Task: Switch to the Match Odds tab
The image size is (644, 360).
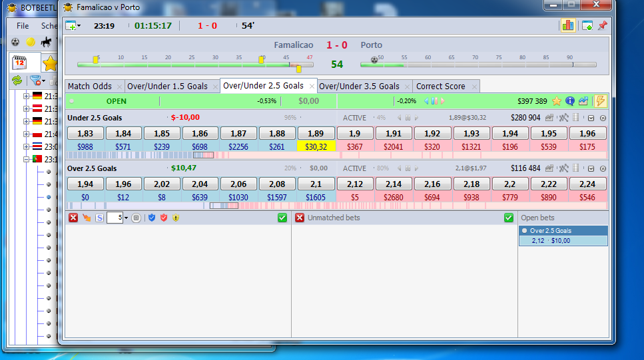Action: pos(89,87)
